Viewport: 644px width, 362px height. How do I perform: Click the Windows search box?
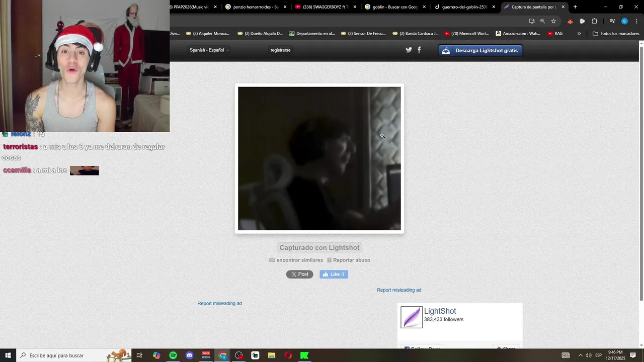(x=74, y=355)
